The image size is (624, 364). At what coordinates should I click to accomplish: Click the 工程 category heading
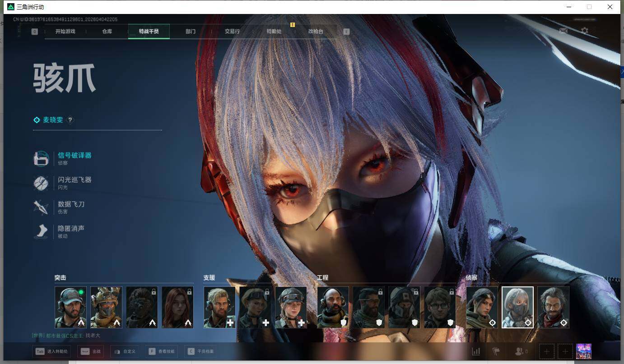322,278
